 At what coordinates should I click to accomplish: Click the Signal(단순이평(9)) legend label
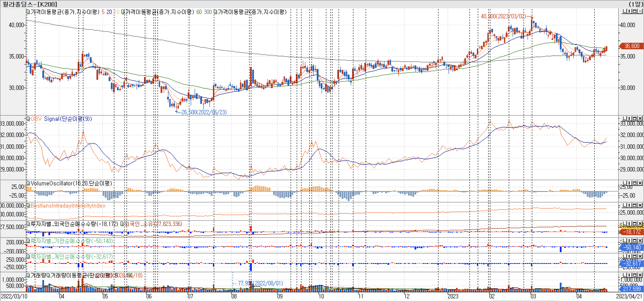click(68, 119)
